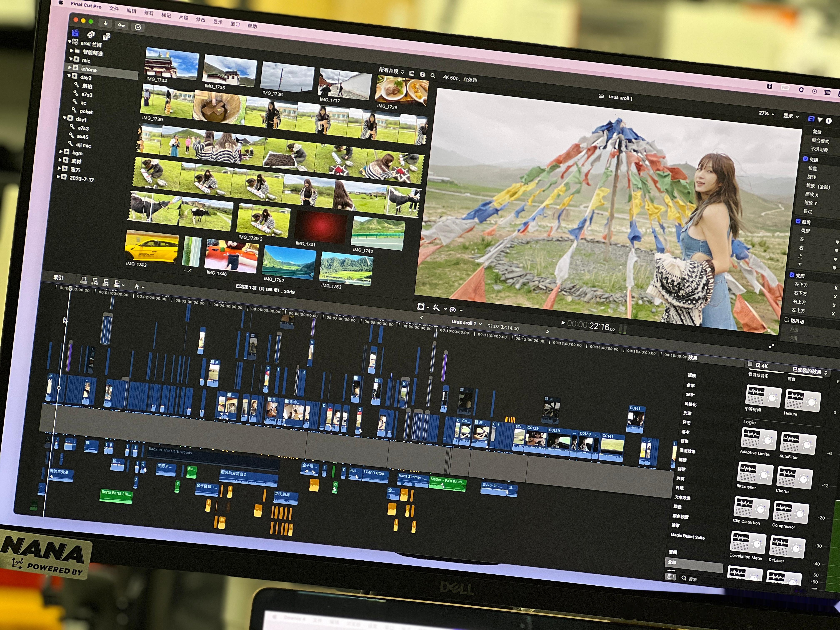Open the video inspector filmstrip icon
840x630 pixels.
coord(811,119)
